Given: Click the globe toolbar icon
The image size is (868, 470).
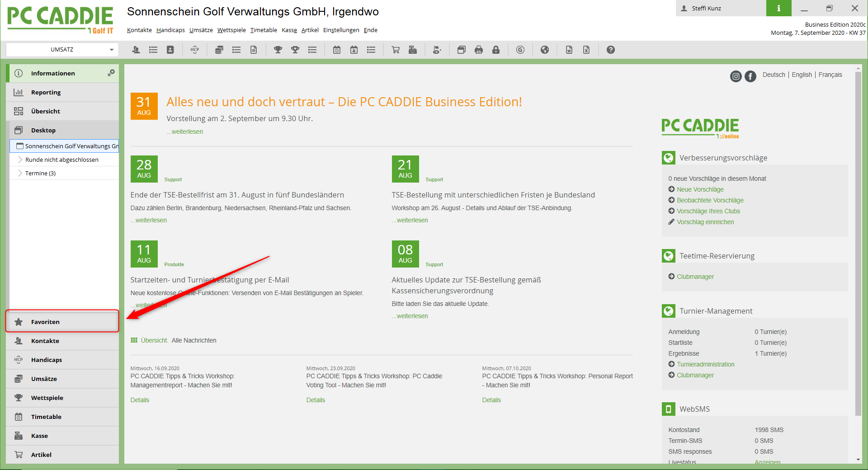Looking at the screenshot, I should pos(545,50).
